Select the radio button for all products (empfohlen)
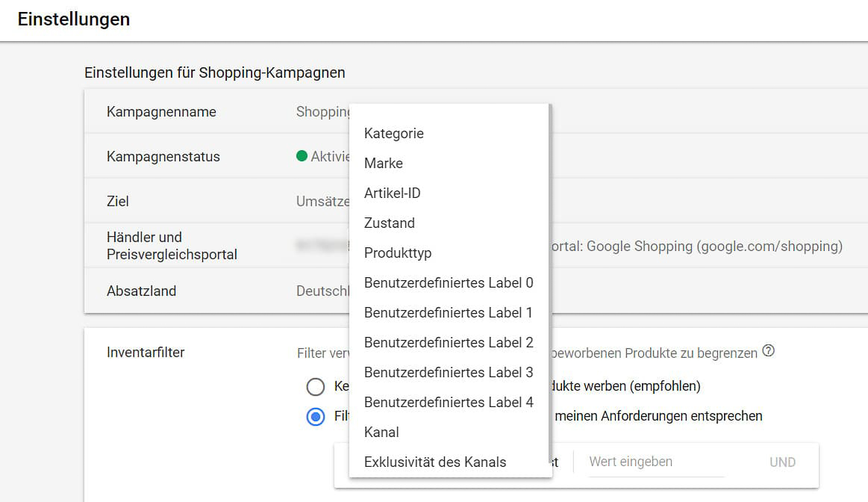This screenshot has width=868, height=502. (316, 386)
